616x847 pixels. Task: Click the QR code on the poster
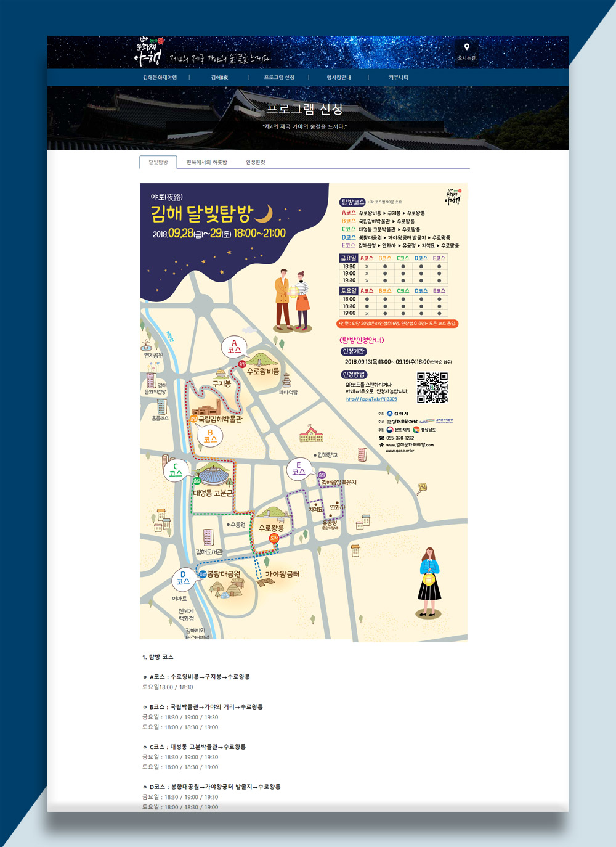pos(432,387)
